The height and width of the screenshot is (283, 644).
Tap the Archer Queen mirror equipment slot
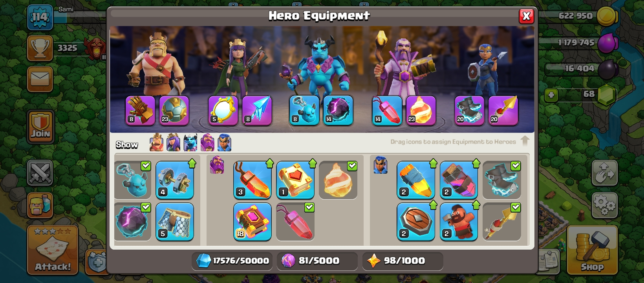[223, 110]
